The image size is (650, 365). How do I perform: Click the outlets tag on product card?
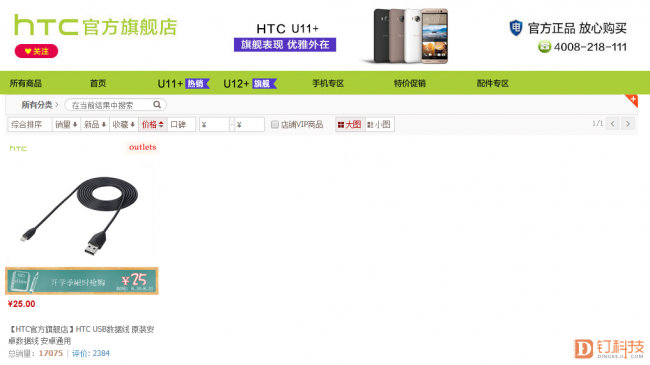(x=142, y=147)
